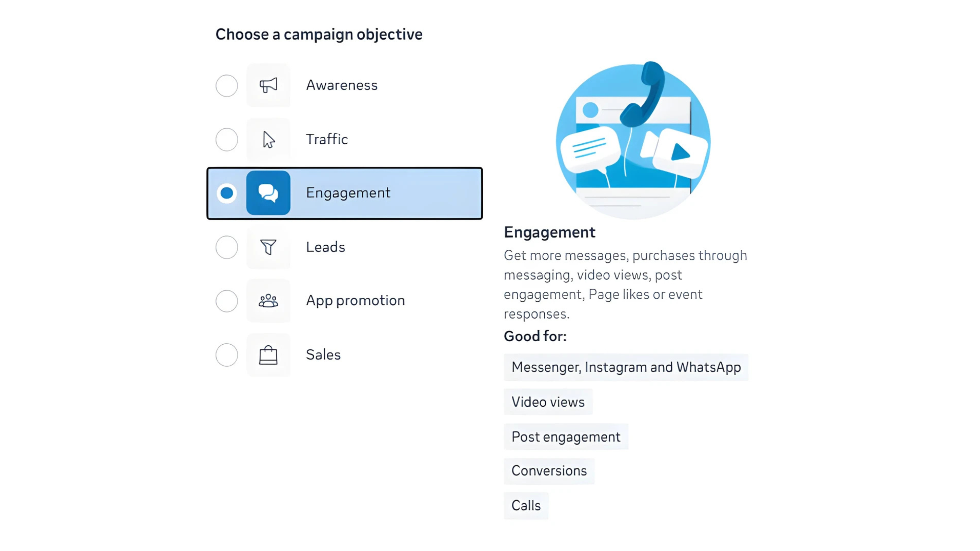Select the Traffic radio button
980x551 pixels.
pyautogui.click(x=227, y=140)
